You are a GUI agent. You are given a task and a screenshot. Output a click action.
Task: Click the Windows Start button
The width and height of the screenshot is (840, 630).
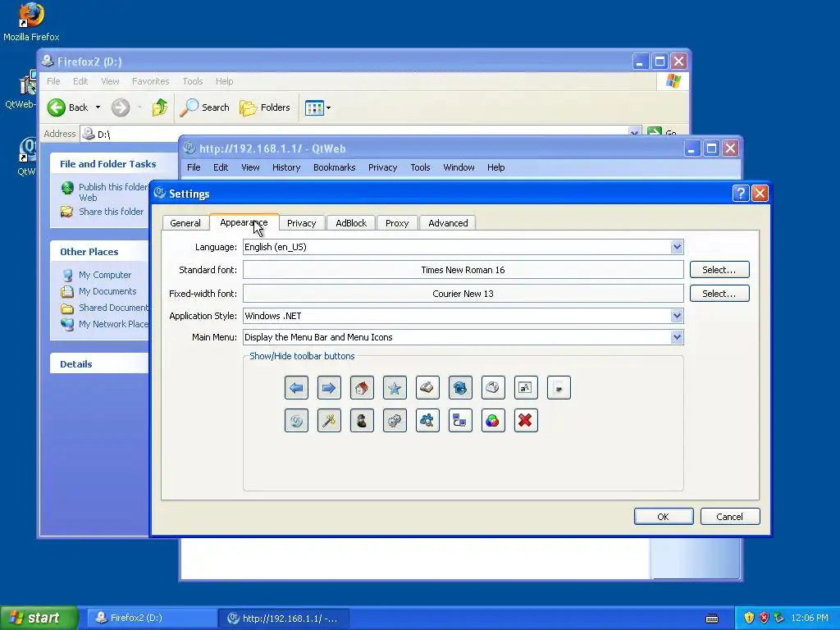tap(39, 618)
